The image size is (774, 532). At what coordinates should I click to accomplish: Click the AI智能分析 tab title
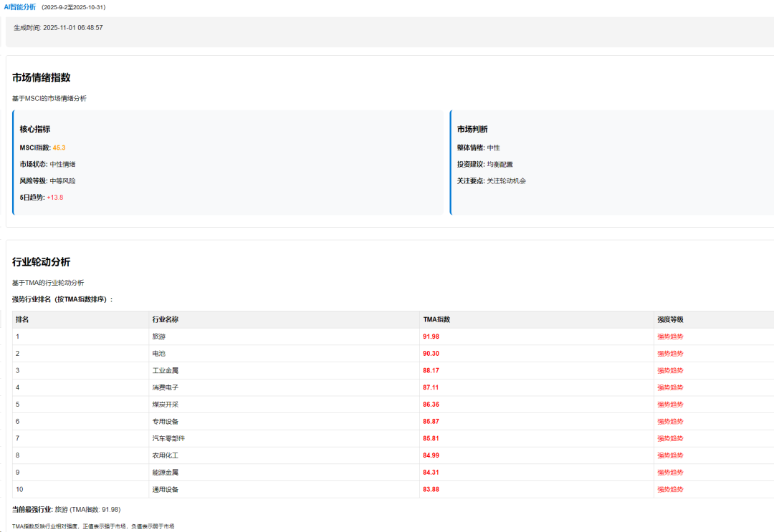[x=20, y=6]
